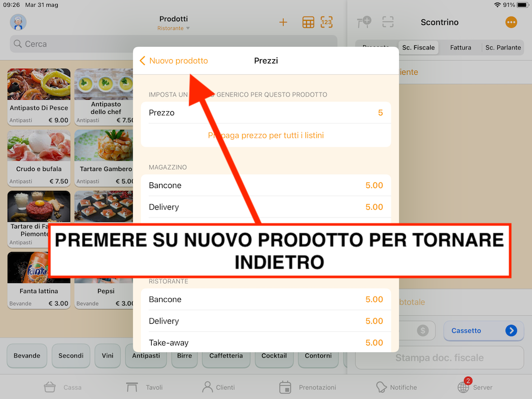Filter by Vini category
532x399 pixels.
tap(108, 355)
